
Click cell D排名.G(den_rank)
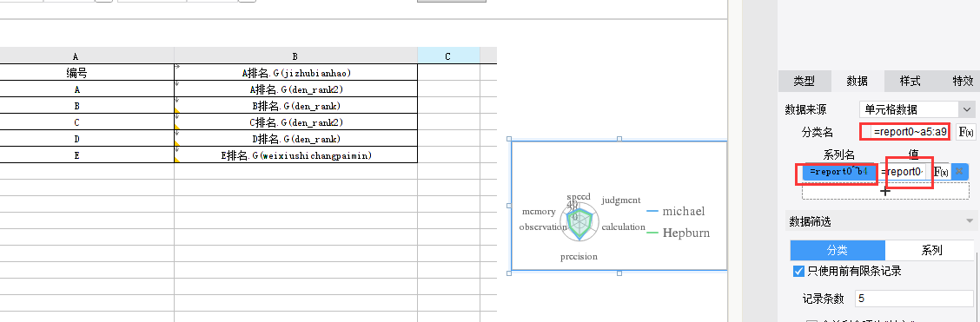[x=295, y=138]
